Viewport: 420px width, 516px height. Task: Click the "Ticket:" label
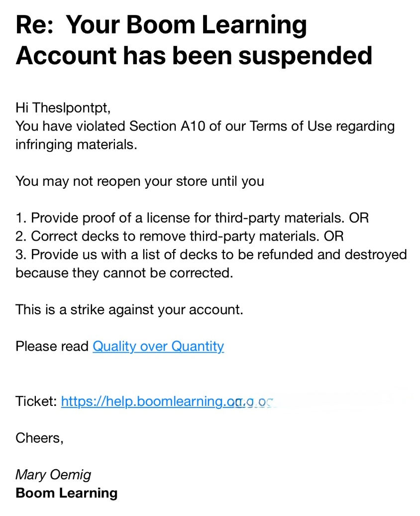click(36, 401)
